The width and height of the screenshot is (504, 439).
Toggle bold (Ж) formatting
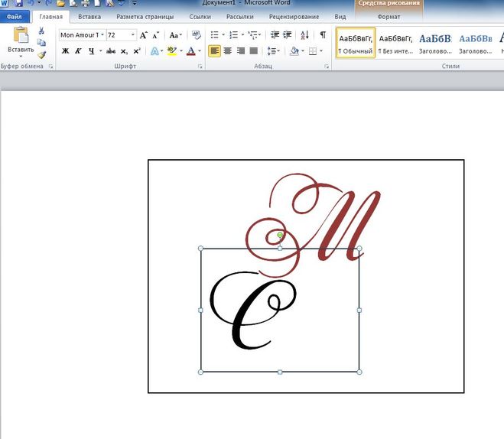point(65,51)
